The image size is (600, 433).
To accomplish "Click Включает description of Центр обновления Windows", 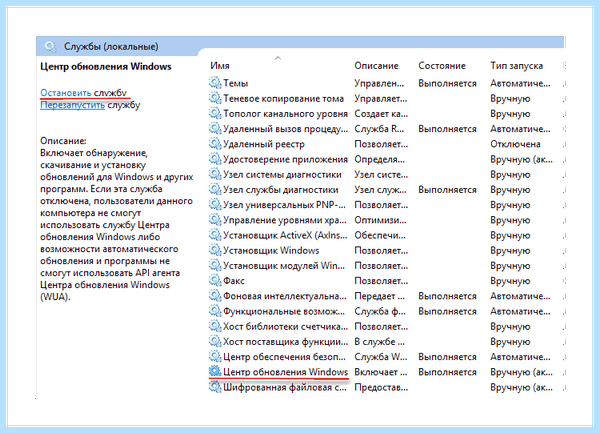I will (x=381, y=372).
